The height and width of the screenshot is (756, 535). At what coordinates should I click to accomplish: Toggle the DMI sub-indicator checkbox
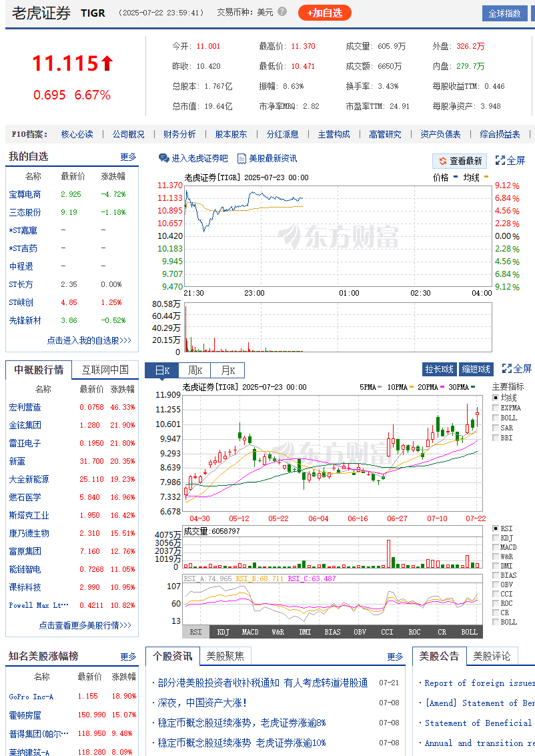(496, 566)
